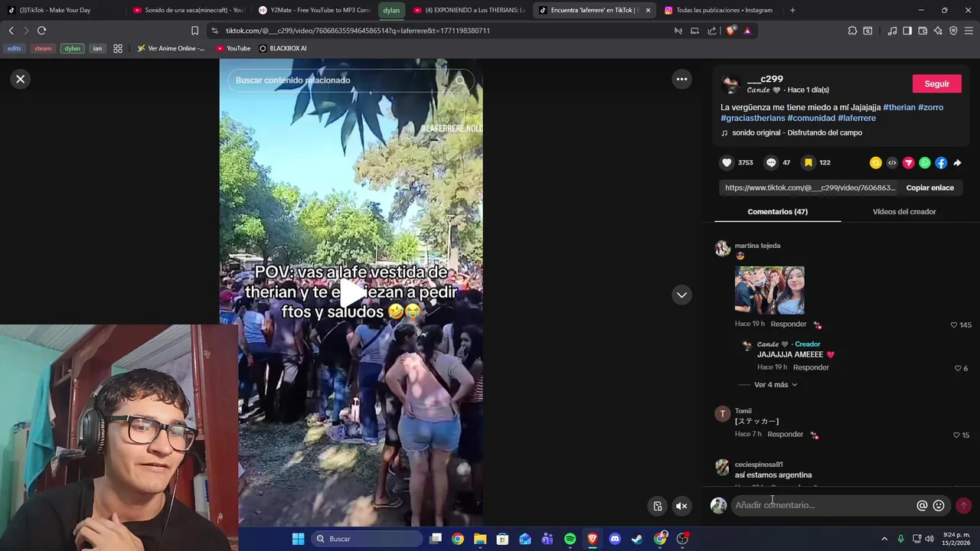
Task: Open the Windows Start menu
Action: (x=298, y=539)
